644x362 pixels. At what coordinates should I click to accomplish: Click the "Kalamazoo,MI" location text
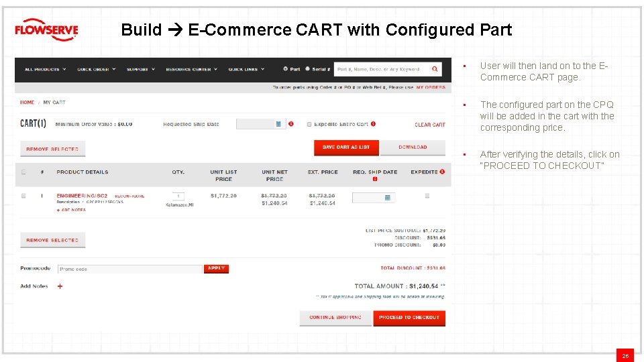point(180,205)
